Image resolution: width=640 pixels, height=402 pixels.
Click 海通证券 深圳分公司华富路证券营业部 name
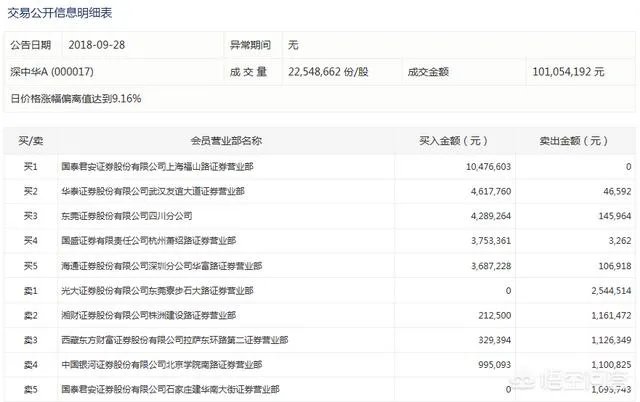pyautogui.click(x=162, y=266)
